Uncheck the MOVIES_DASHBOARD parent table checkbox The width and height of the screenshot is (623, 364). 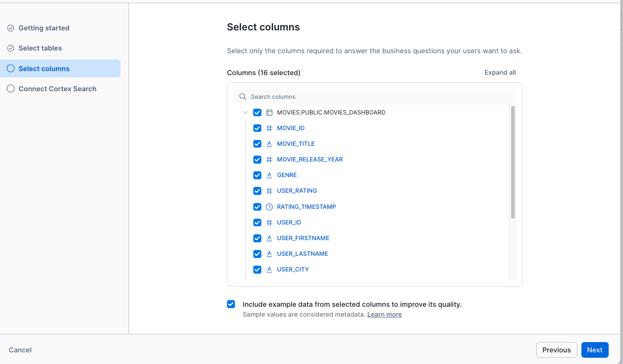pyautogui.click(x=257, y=113)
